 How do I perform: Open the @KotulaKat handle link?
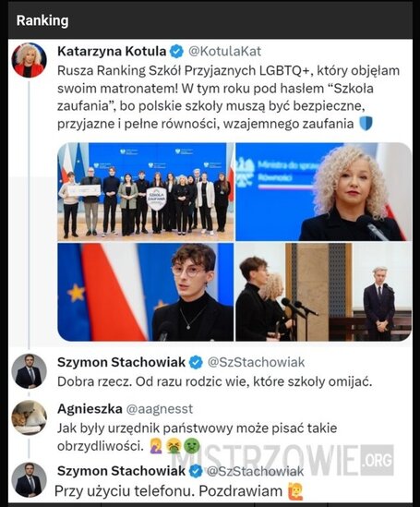pos(224,52)
